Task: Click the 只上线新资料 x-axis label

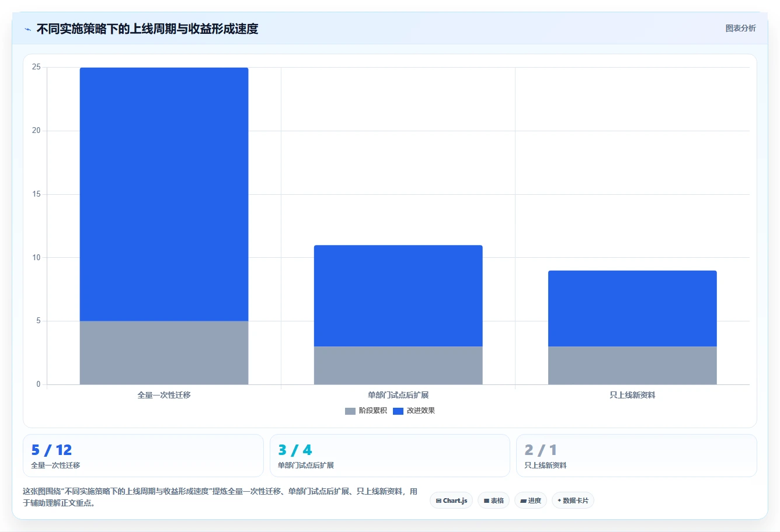Action: 632,395
